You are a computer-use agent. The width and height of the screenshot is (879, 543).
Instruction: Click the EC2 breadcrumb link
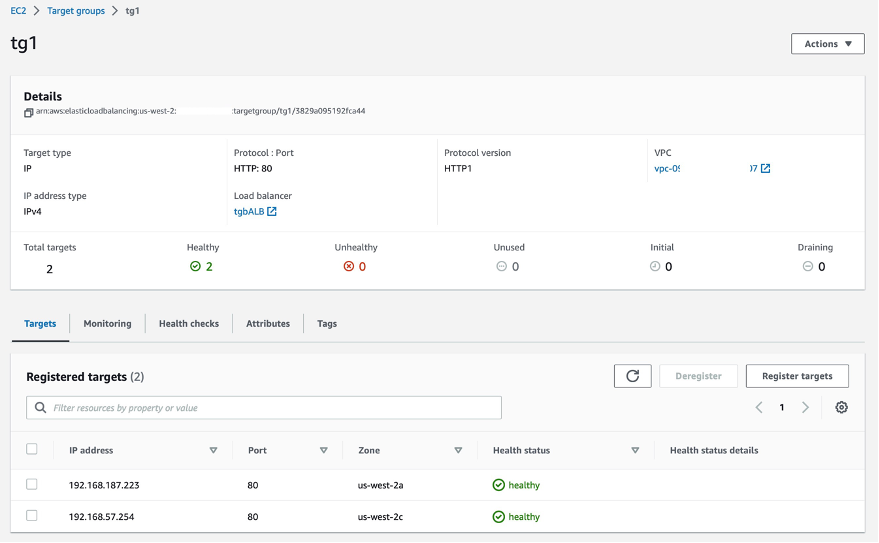(18, 11)
